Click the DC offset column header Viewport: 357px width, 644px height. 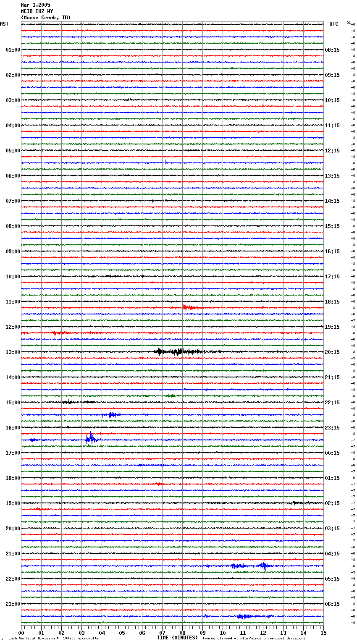tap(349, 23)
